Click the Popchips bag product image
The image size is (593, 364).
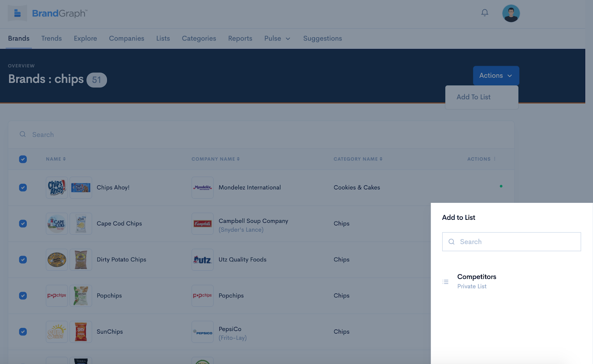pyautogui.click(x=81, y=295)
